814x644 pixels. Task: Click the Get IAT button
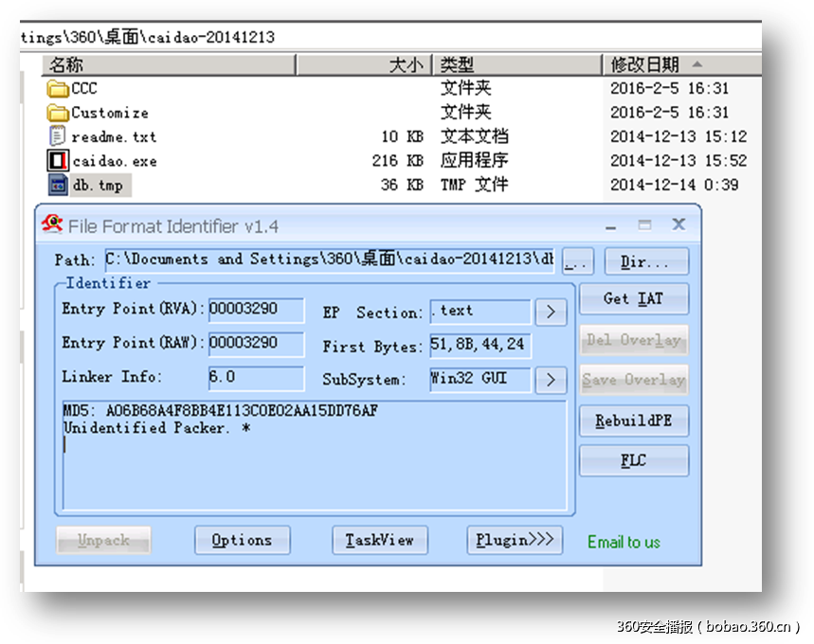[633, 298]
